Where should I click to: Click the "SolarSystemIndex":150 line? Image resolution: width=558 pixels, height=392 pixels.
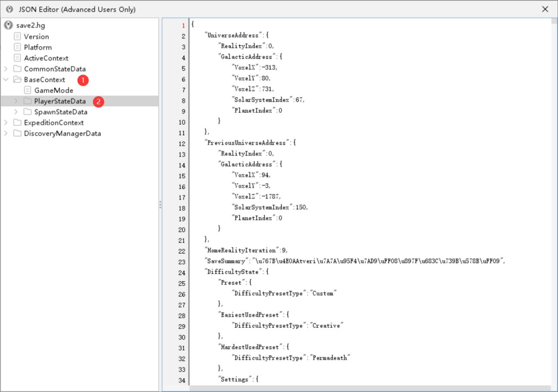tap(270, 207)
